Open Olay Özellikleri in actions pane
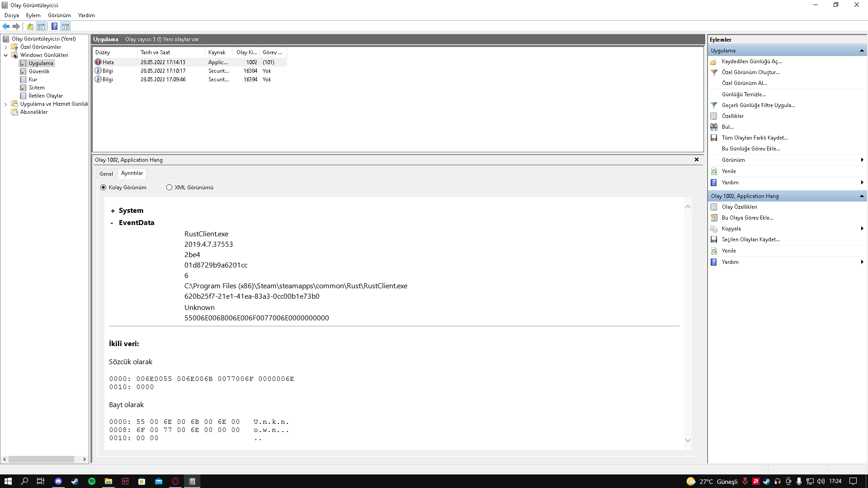Screen dimensions: 868x488 pyautogui.click(x=739, y=207)
